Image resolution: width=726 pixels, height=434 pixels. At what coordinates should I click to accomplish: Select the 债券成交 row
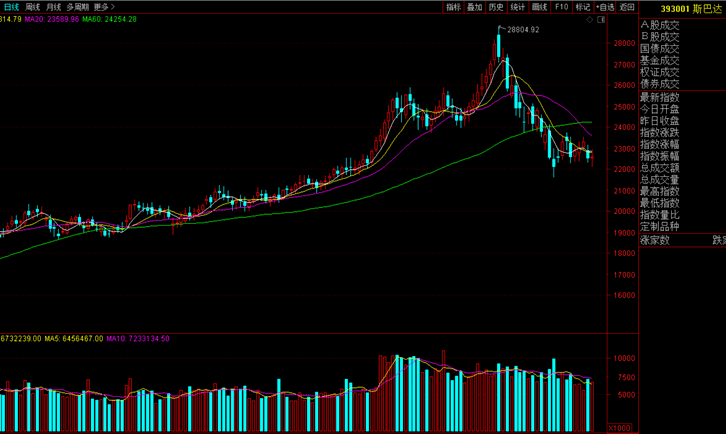tap(660, 84)
